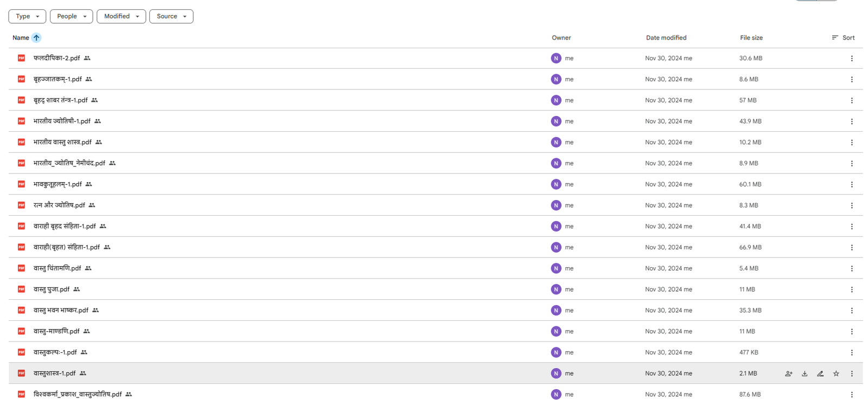Reverse the sort direction arrow next to Name
The width and height of the screenshot is (868, 400).
(36, 38)
